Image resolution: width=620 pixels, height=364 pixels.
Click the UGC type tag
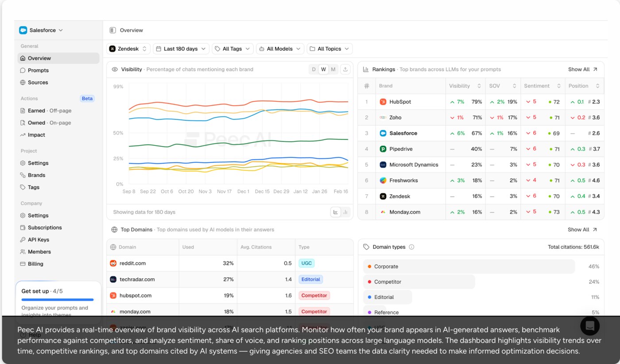point(306,263)
